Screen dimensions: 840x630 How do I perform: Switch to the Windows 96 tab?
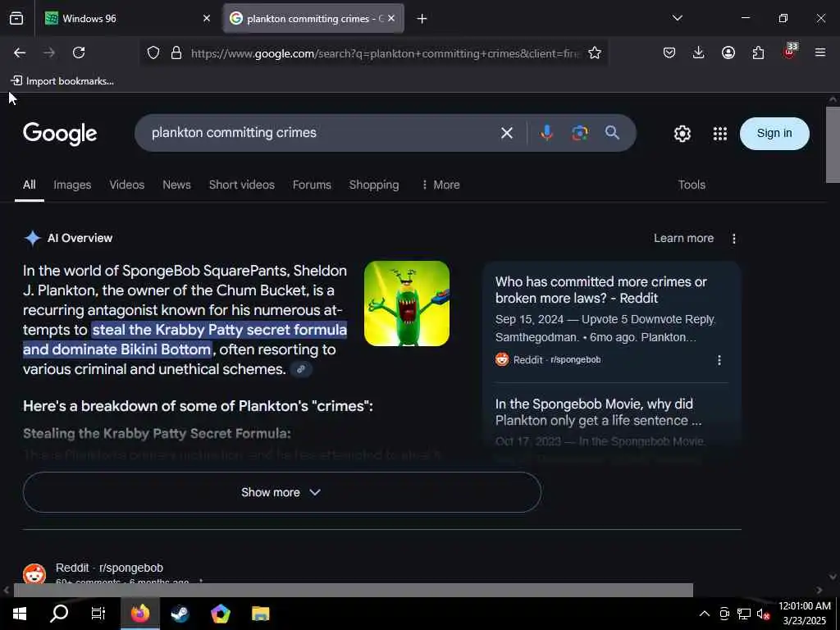(x=126, y=18)
